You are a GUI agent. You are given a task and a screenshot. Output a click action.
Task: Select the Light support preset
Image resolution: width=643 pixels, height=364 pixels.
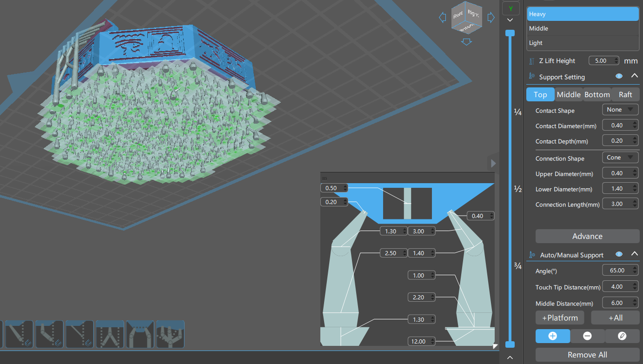(583, 43)
